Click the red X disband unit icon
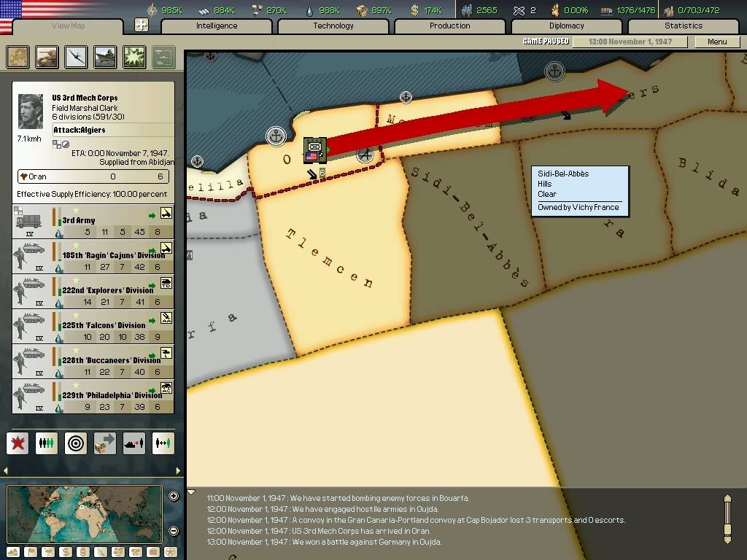Viewport: 747px width, 560px height. (x=17, y=443)
